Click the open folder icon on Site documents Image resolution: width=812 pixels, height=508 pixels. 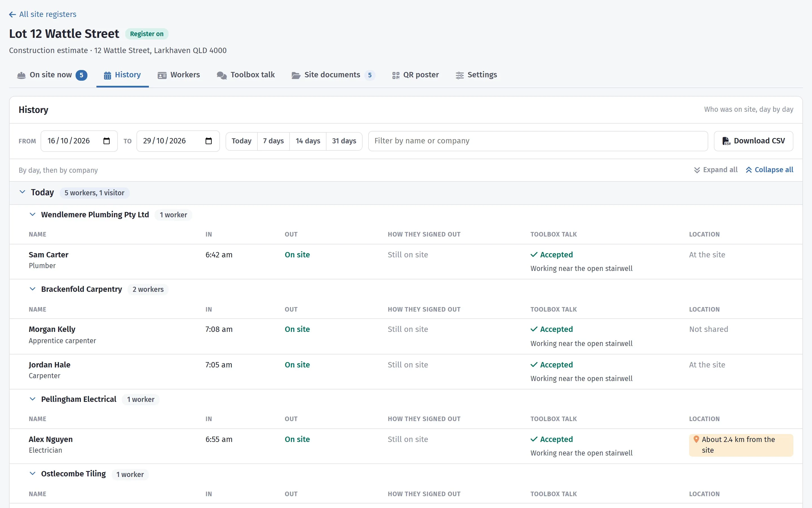coord(296,75)
